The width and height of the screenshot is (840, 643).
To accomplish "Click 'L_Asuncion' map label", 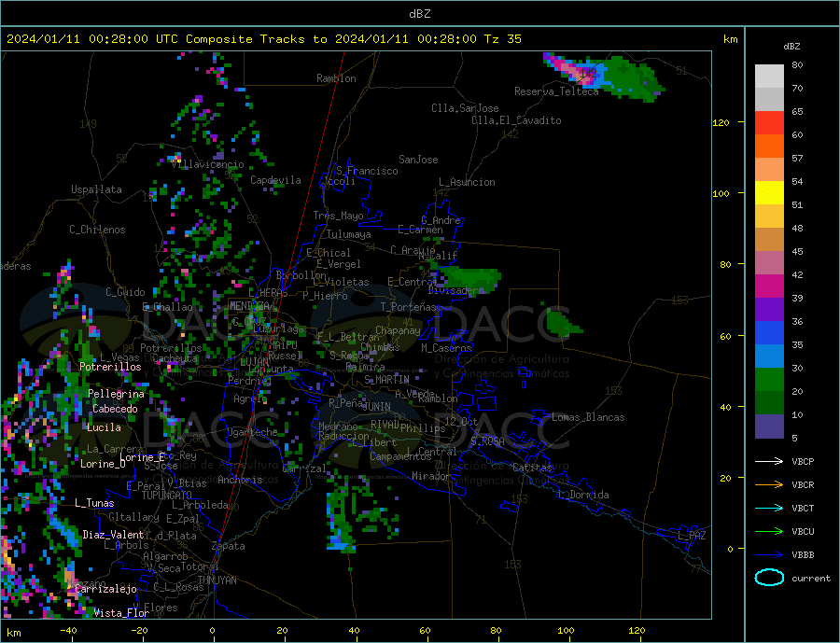I will point(467,182).
